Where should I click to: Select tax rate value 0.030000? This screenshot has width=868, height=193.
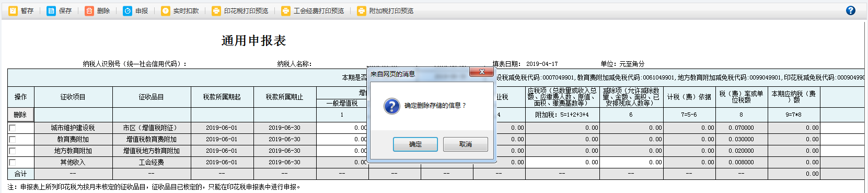(742, 140)
